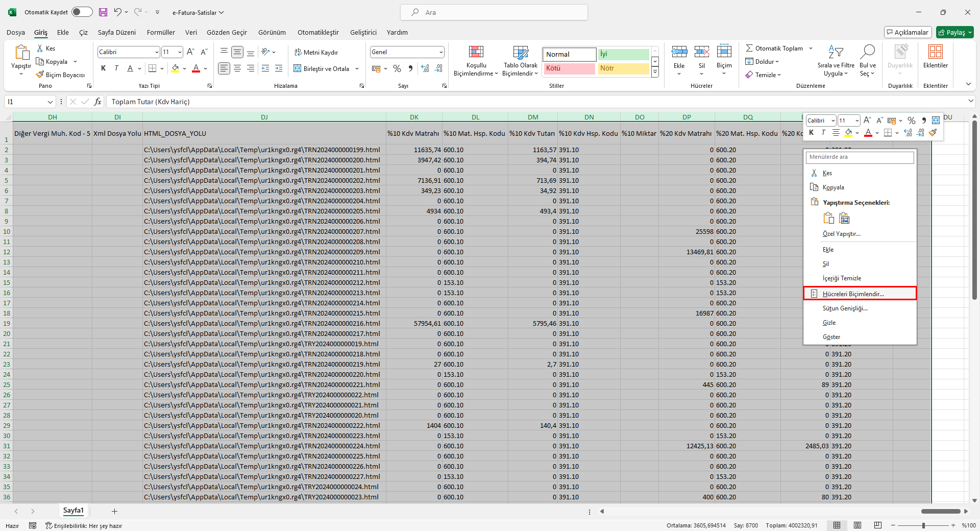
Task: Click the Cut (Kes) ribbon icon
Action: coord(40,49)
